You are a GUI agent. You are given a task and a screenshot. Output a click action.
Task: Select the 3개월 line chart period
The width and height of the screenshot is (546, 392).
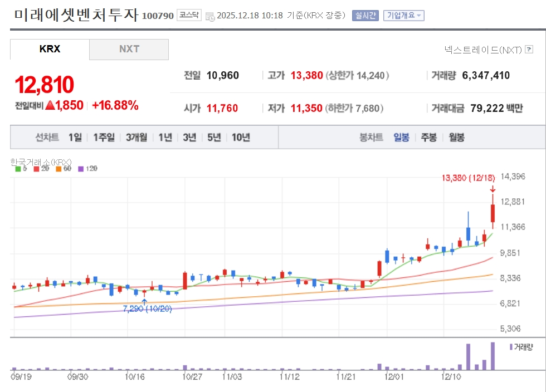click(x=136, y=138)
